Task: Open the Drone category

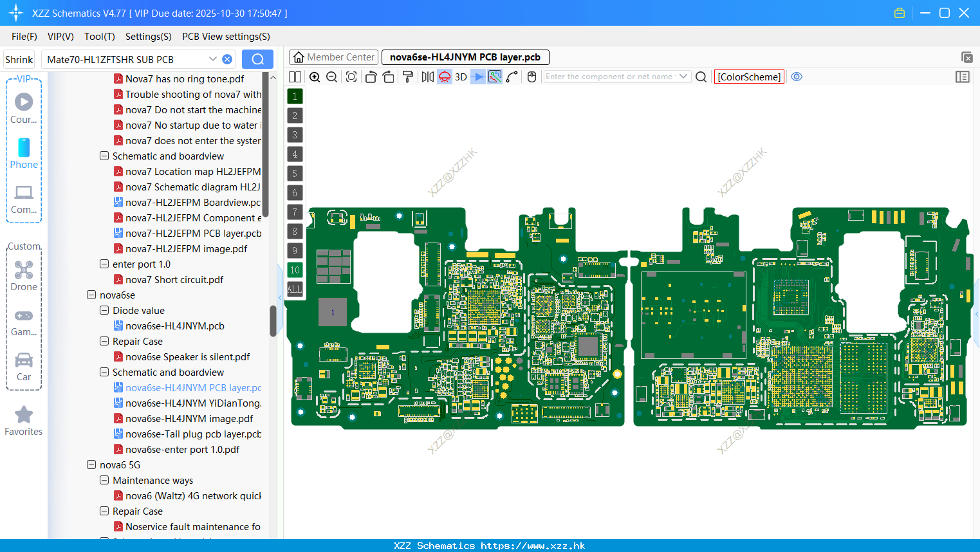Action: (x=24, y=276)
